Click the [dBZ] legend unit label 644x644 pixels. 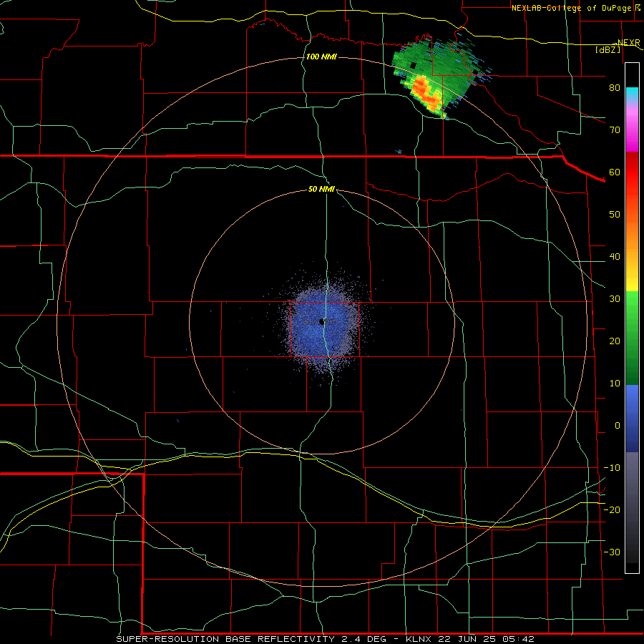(608, 49)
